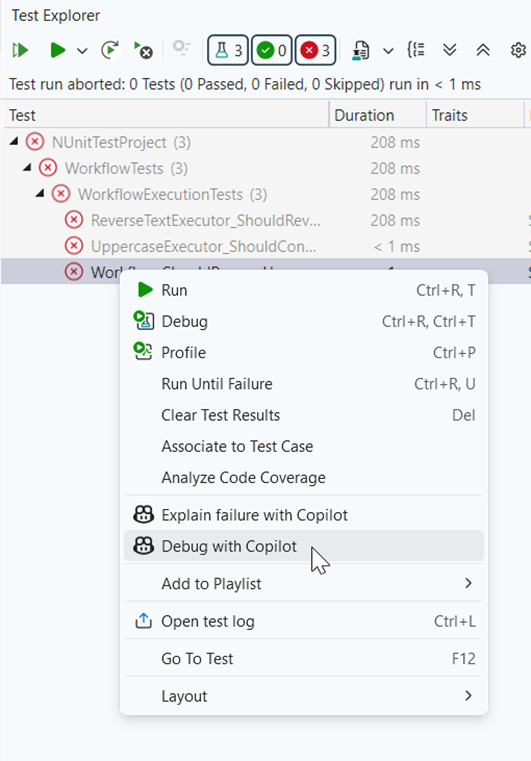531x761 pixels.
Task: Choose Profile from the context menu
Action: pyautogui.click(x=304, y=352)
